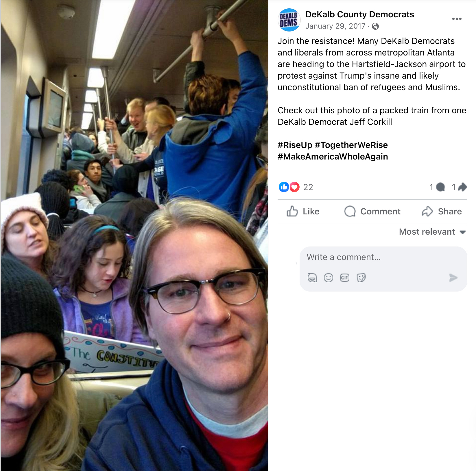Click the blue like reaction icon
Screen dimensions: 476x471
coord(284,187)
